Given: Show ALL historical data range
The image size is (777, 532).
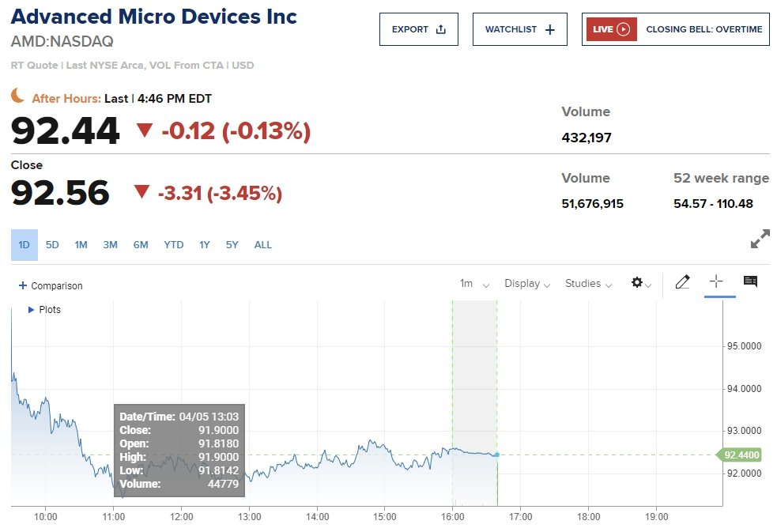Looking at the screenshot, I should click(x=262, y=245).
